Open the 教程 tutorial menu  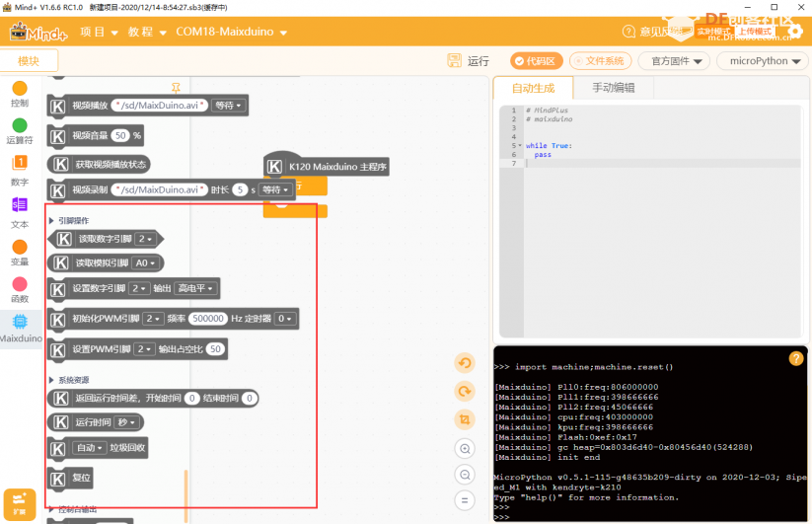pos(147,32)
